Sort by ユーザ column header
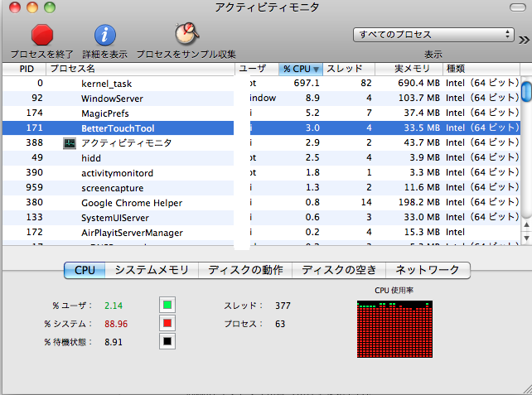532x395 pixels. pyautogui.click(x=257, y=69)
